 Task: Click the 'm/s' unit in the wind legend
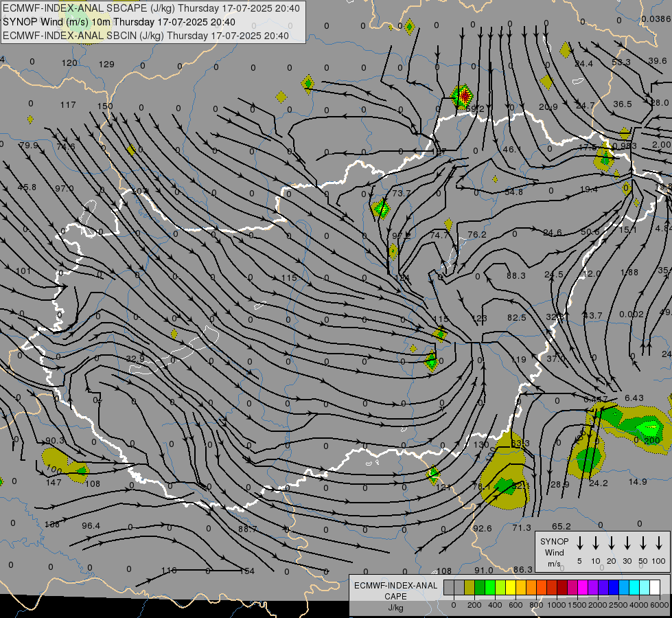pyautogui.click(x=554, y=564)
